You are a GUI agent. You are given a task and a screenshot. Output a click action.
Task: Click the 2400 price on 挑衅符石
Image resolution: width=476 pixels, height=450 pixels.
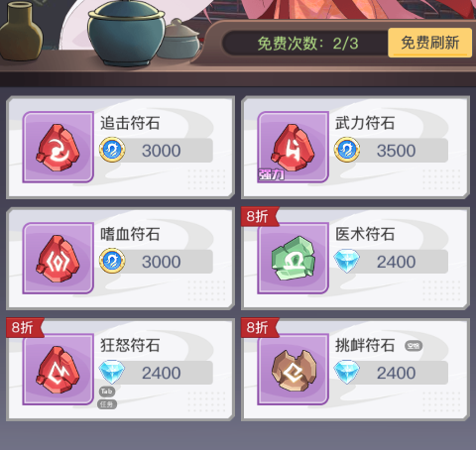[x=396, y=373]
